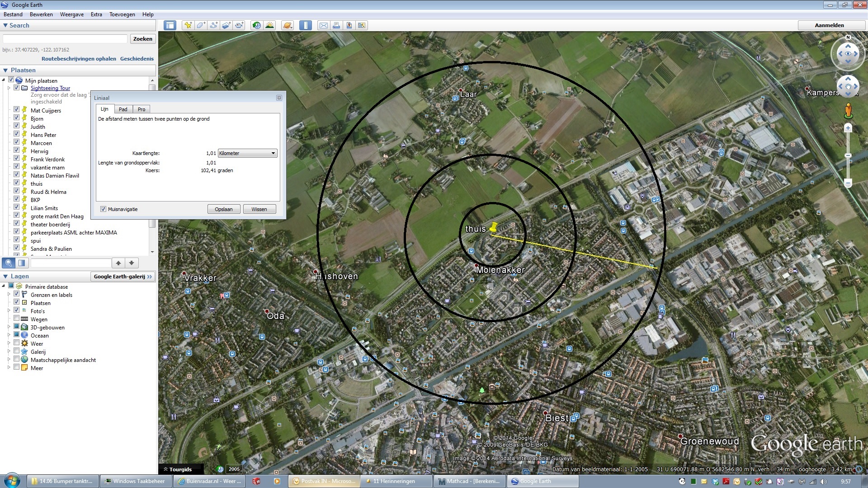
Task: Uncheck the Foto's layer checkbox
Action: [17, 310]
